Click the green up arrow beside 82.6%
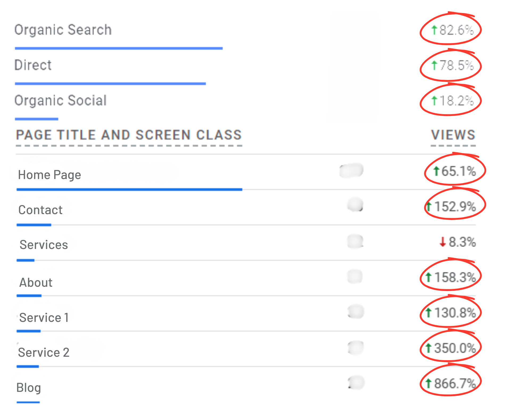Viewport: 532px width, 411px height. pyautogui.click(x=434, y=30)
